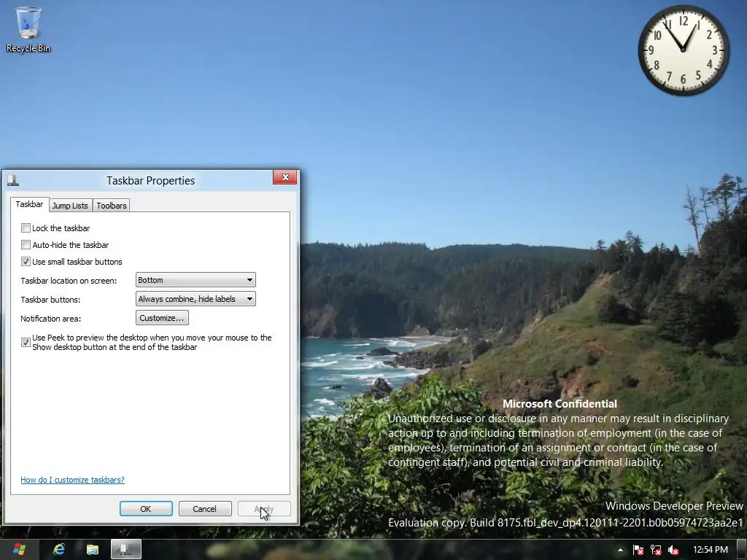This screenshot has width=747, height=560.
Task: Open Taskbar location on screen dropdown
Action: tap(196, 280)
